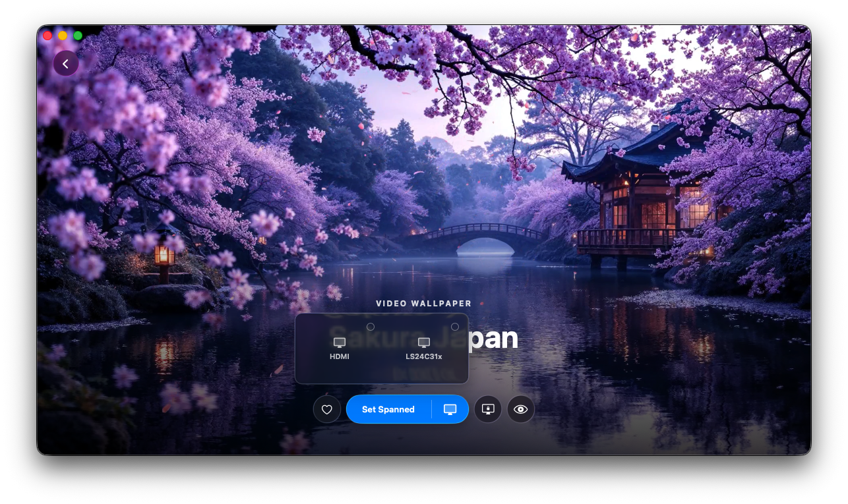
Task: Click the VIDEO WALLPAPER category label
Action: pos(424,304)
